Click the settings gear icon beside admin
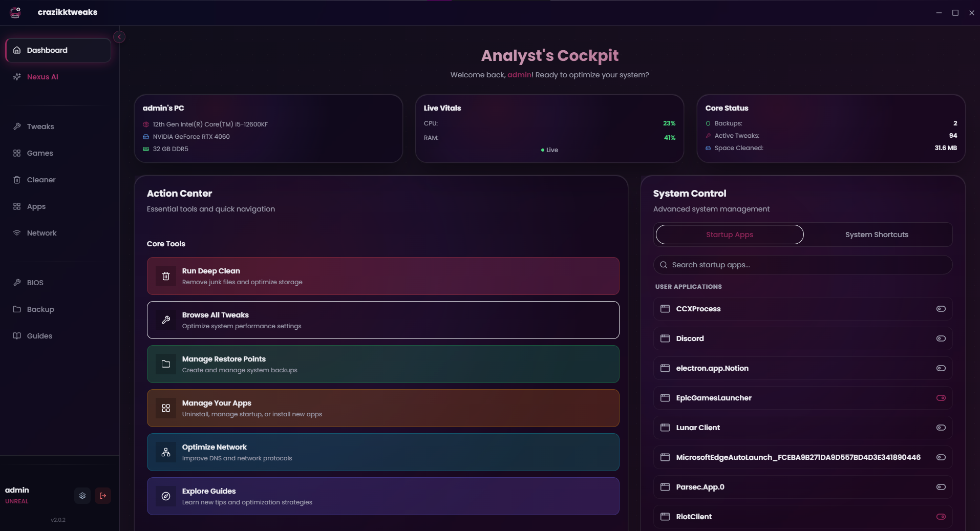This screenshot has width=980, height=531. 82,496
